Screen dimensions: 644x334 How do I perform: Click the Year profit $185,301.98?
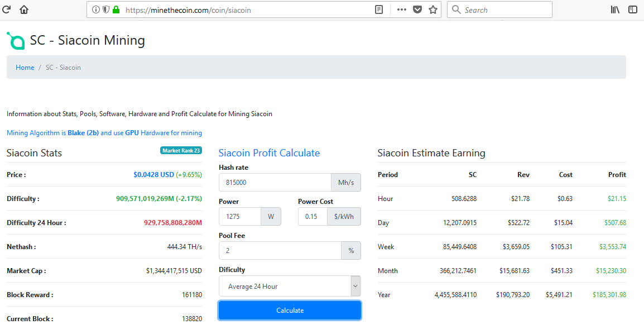[609, 294]
